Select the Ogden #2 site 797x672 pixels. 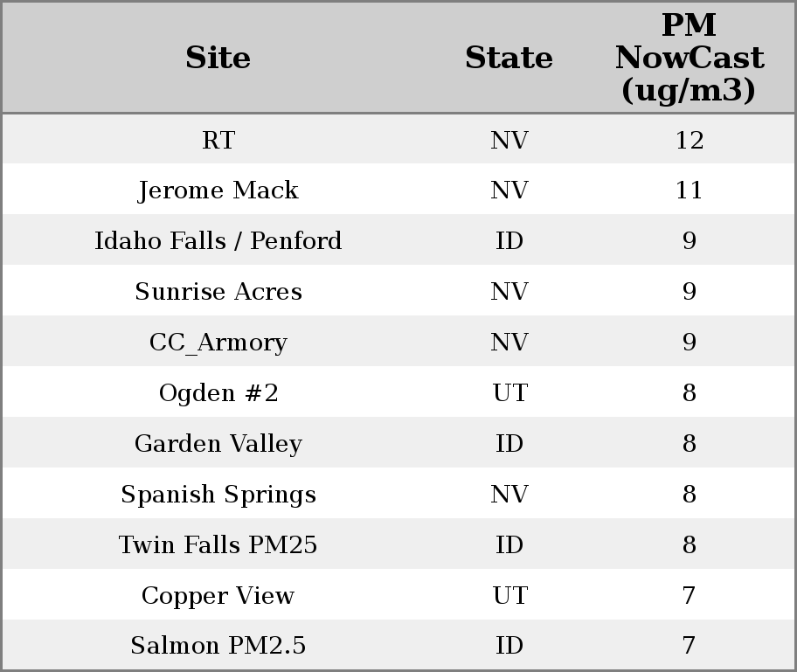pos(218,393)
